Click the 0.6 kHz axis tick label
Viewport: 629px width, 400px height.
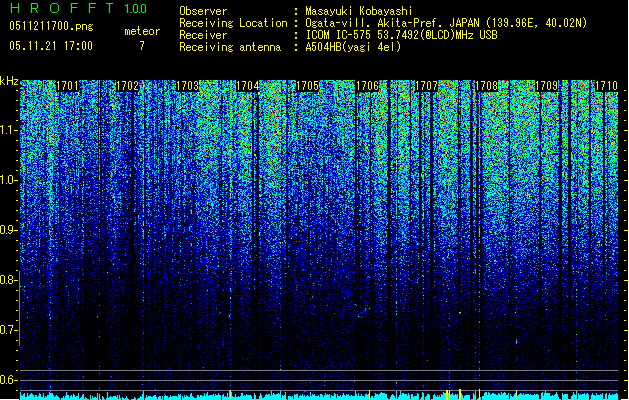click(8, 380)
